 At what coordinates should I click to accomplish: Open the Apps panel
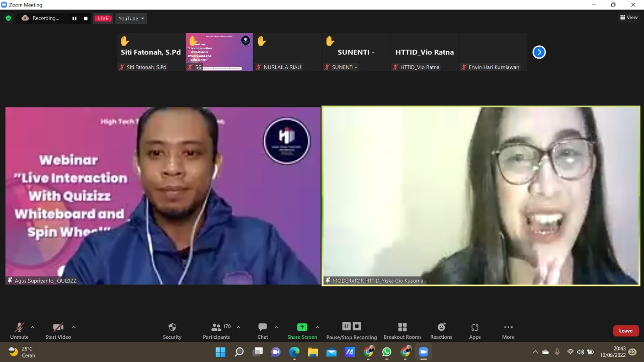pyautogui.click(x=475, y=331)
